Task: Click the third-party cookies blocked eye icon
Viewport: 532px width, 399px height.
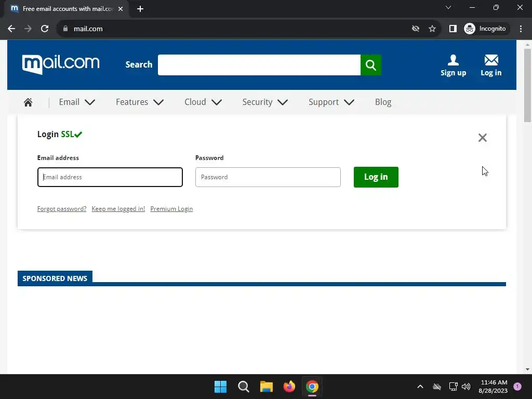Action: pyautogui.click(x=415, y=29)
